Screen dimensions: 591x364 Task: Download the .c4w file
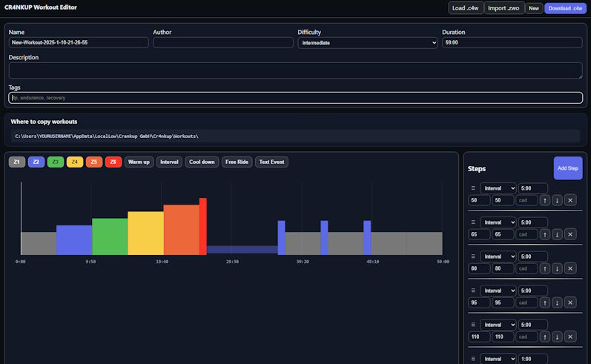[x=565, y=8]
